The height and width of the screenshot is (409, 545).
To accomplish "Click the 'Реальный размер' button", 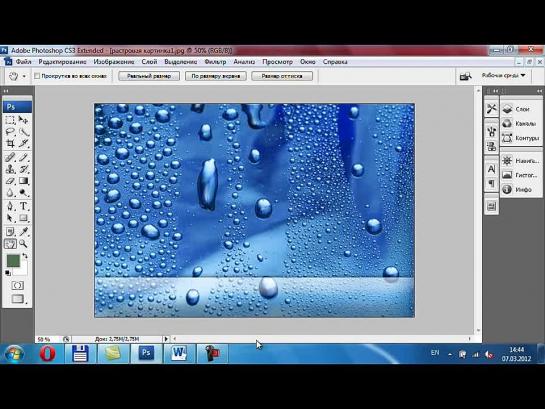I will [x=149, y=76].
